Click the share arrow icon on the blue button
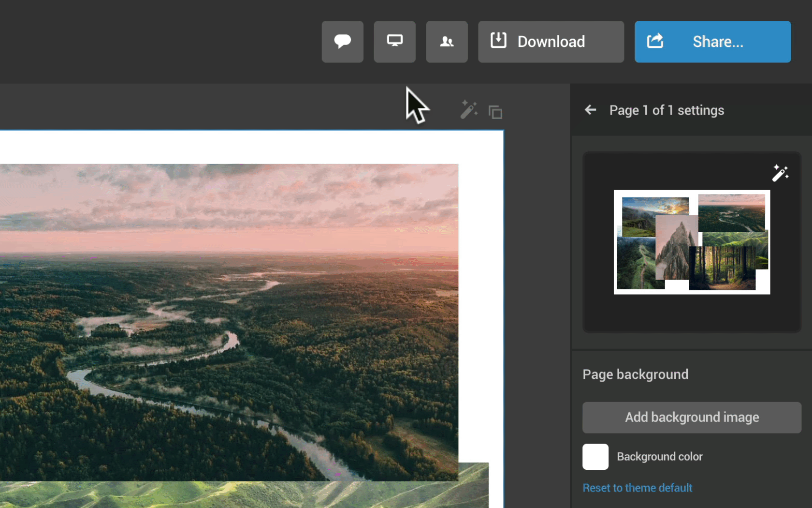The width and height of the screenshot is (812, 508). pyautogui.click(x=655, y=41)
